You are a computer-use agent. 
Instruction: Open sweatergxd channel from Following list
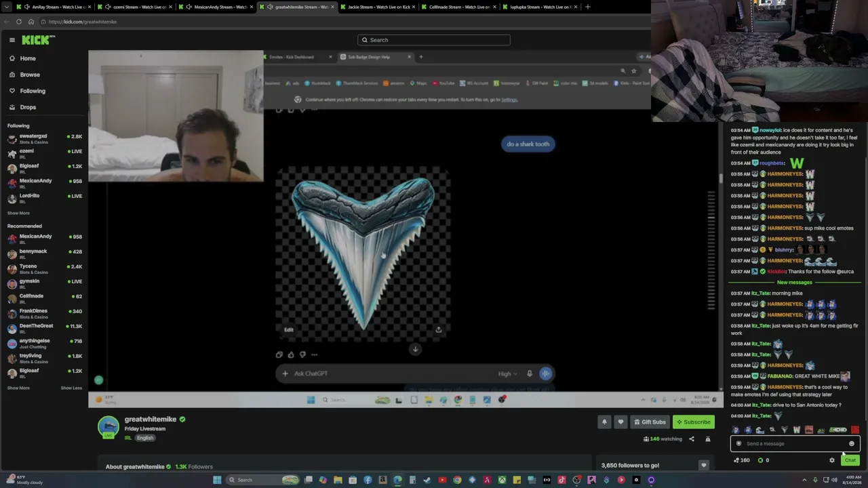pyautogui.click(x=44, y=139)
